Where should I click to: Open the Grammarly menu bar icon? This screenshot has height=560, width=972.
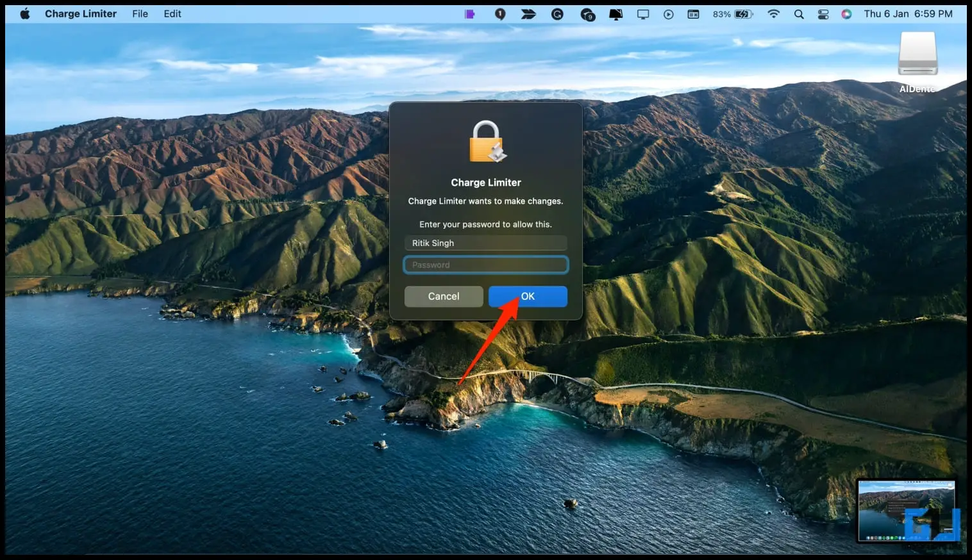(x=557, y=14)
